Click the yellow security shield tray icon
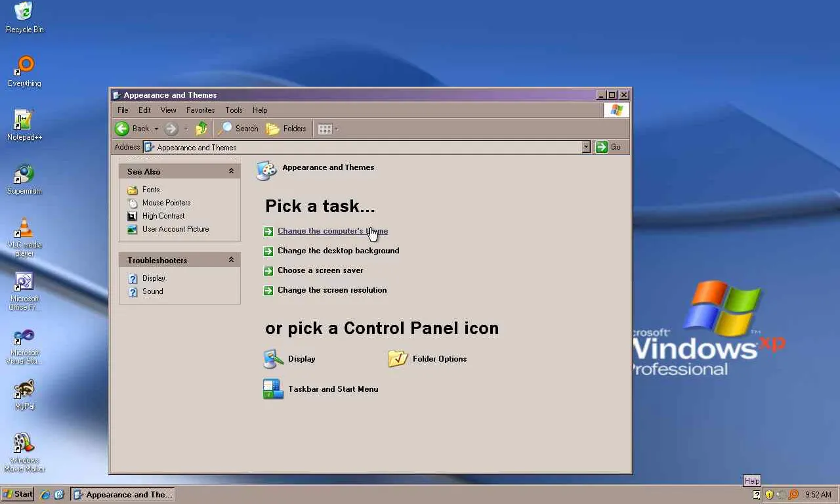The image size is (840, 504). 769,495
